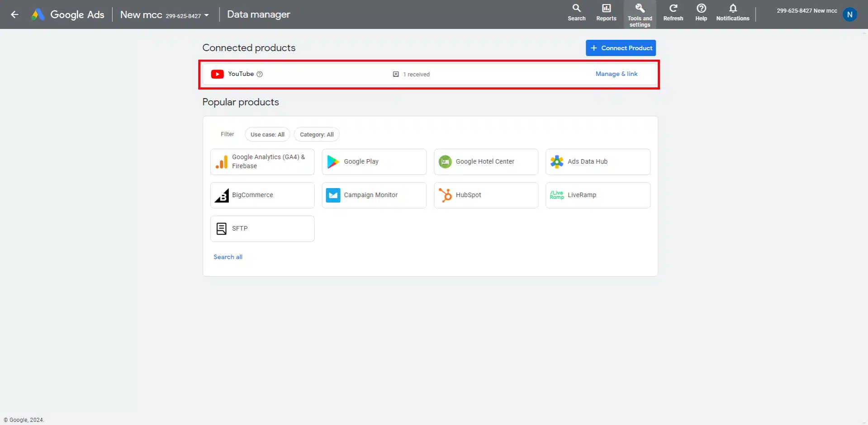The height and width of the screenshot is (425, 868).
Task: Click the 1 received text
Action: click(416, 74)
